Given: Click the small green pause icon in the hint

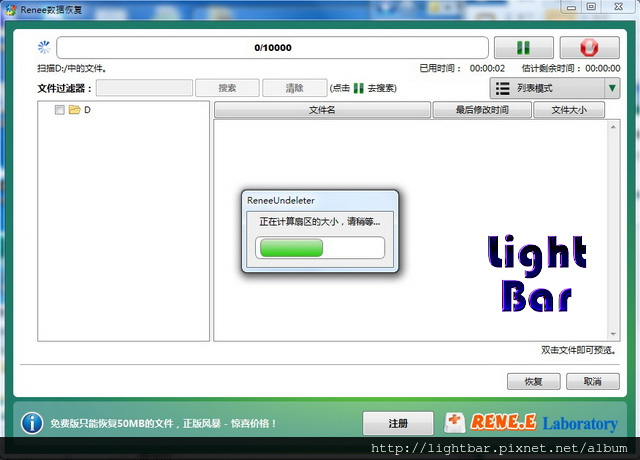Looking at the screenshot, I should coord(358,88).
